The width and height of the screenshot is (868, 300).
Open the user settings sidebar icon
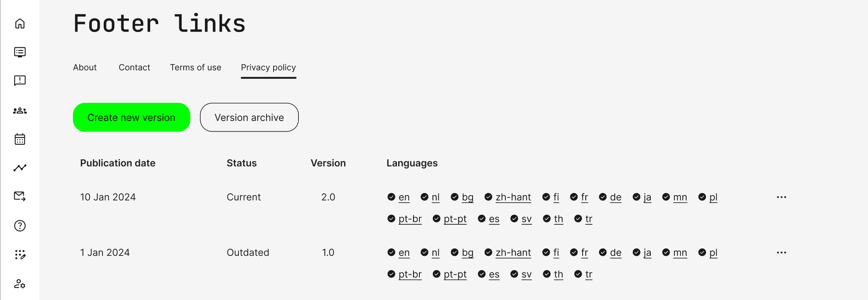pos(20,284)
